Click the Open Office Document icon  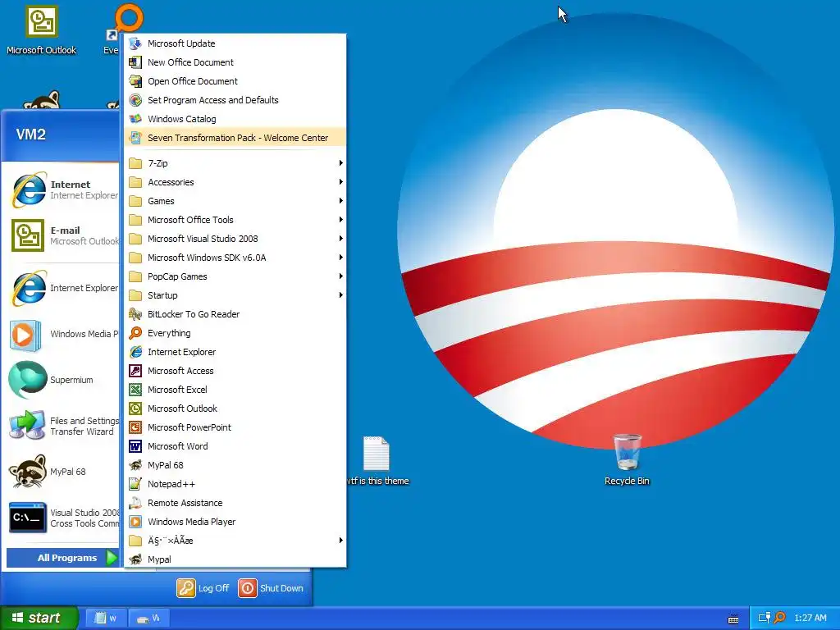pos(135,81)
